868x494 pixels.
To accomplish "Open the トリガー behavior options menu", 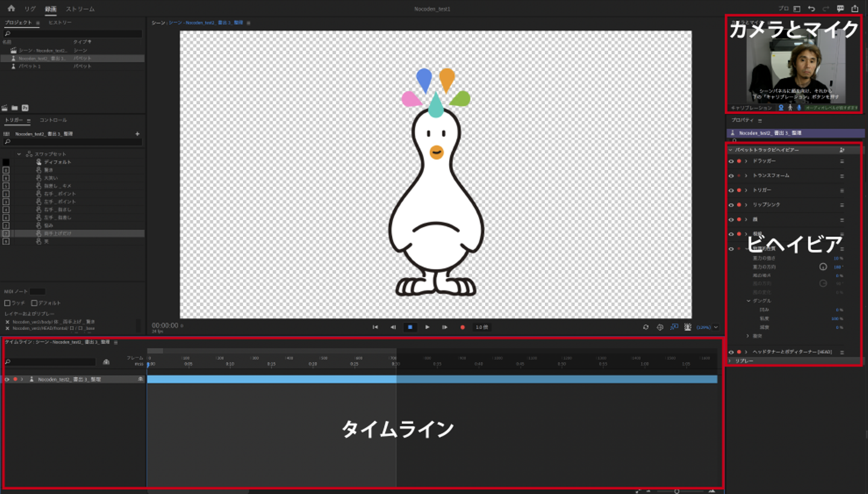I will tap(842, 190).
